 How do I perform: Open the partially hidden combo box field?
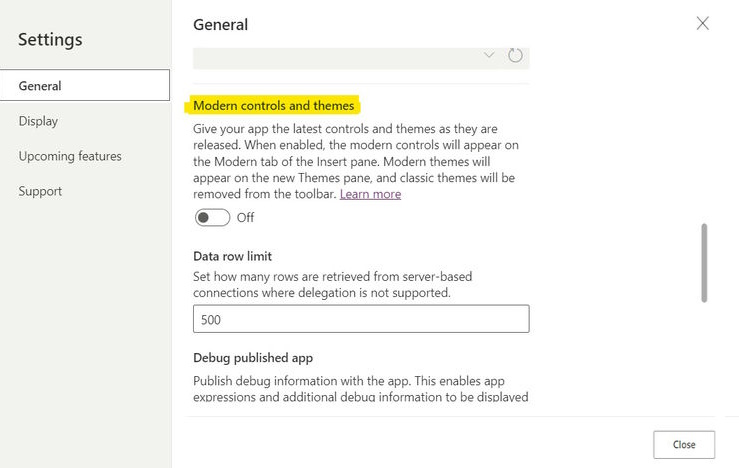340,57
